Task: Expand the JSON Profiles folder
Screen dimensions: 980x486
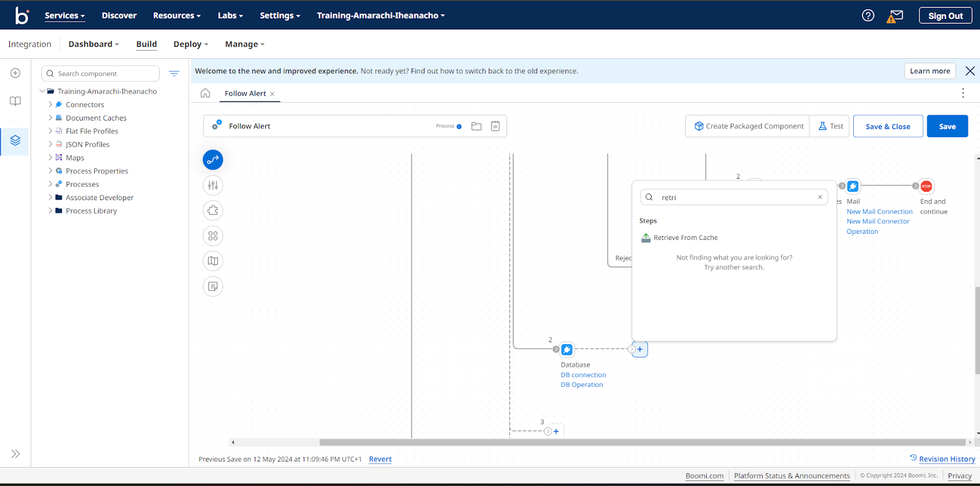Action: (x=50, y=144)
